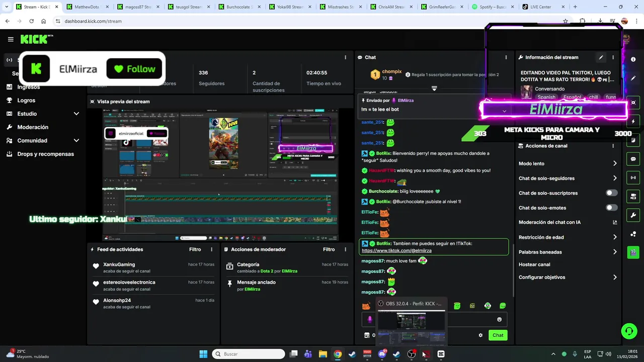Open OBS Studio from the taskbar
The image size is (644, 362).
click(412, 354)
